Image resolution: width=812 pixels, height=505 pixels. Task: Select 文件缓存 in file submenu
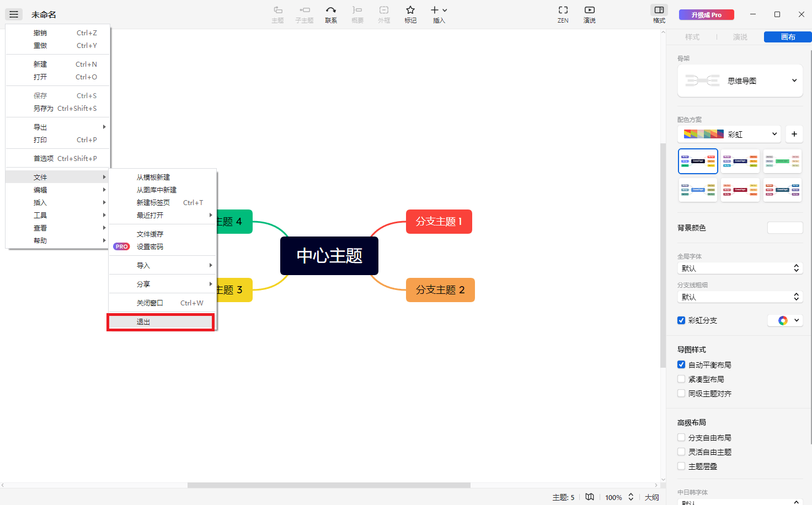[163, 234]
